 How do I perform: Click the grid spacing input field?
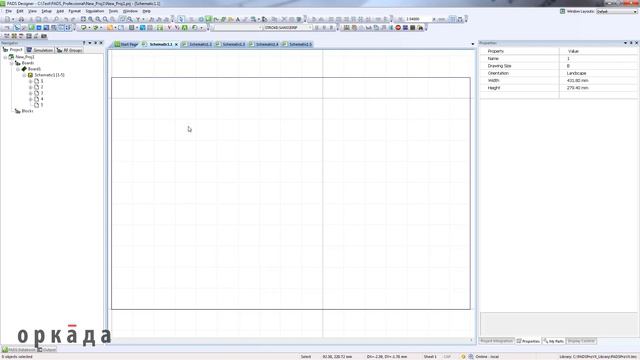(x=418, y=19)
